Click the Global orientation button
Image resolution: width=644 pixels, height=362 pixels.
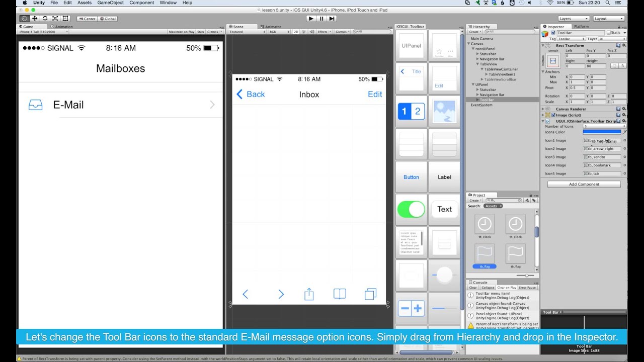(x=108, y=19)
